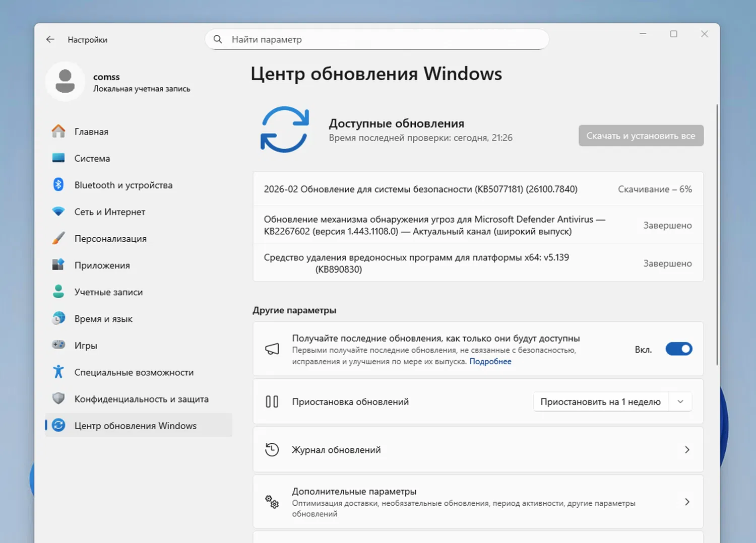
Task: Click the Система monitor icon
Action: [x=58, y=158]
